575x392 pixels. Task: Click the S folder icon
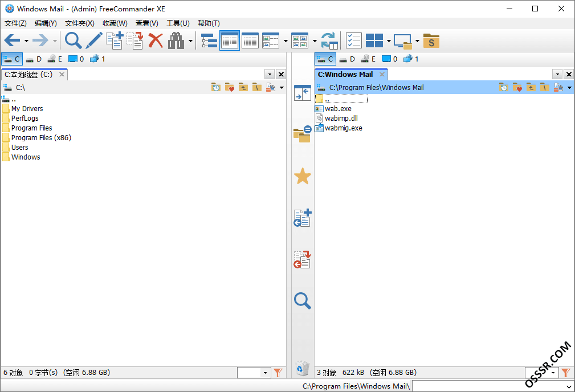click(431, 40)
